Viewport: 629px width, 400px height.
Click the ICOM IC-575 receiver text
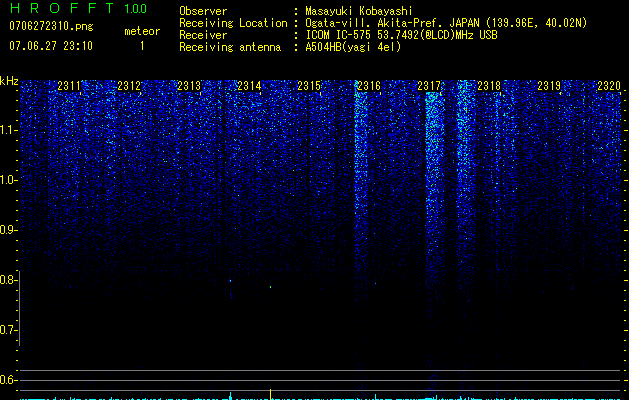point(401,35)
